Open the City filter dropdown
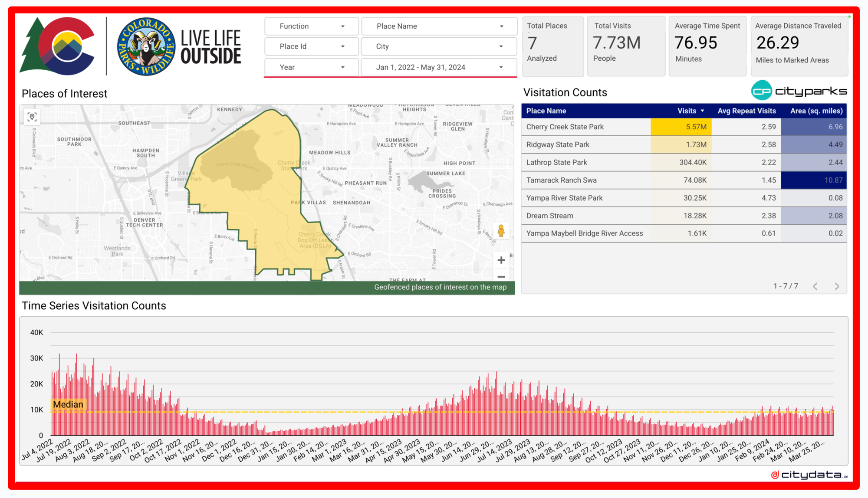The height and width of the screenshot is (498, 868). coord(439,46)
